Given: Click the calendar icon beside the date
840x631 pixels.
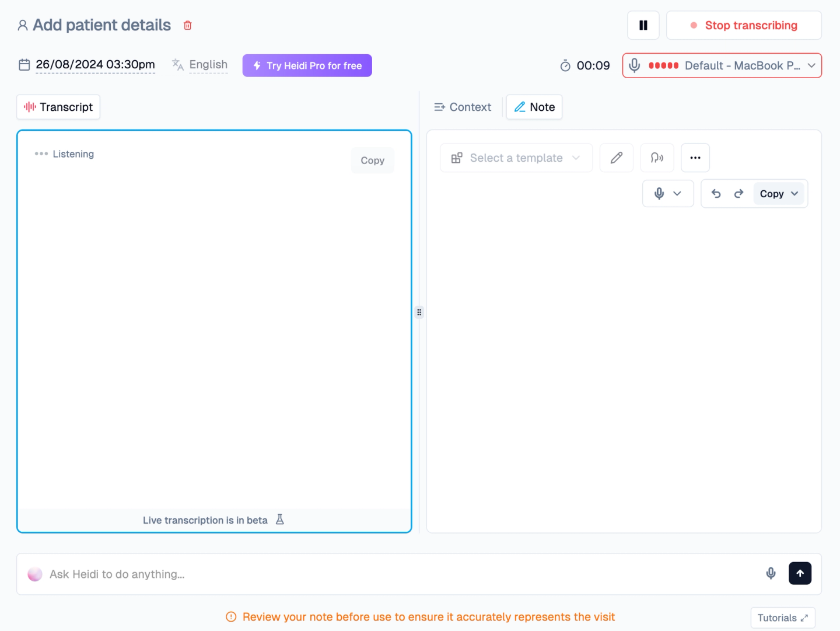Looking at the screenshot, I should (x=24, y=65).
